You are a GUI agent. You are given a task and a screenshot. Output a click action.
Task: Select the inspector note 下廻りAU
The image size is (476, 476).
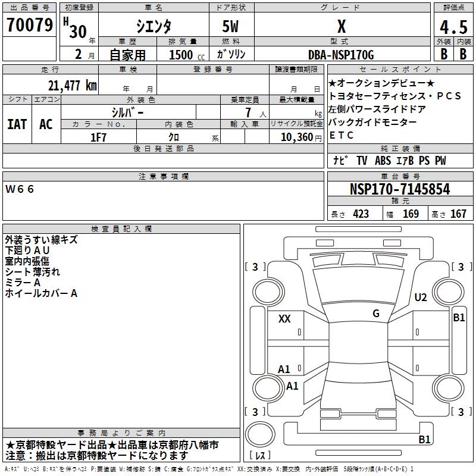(27, 250)
